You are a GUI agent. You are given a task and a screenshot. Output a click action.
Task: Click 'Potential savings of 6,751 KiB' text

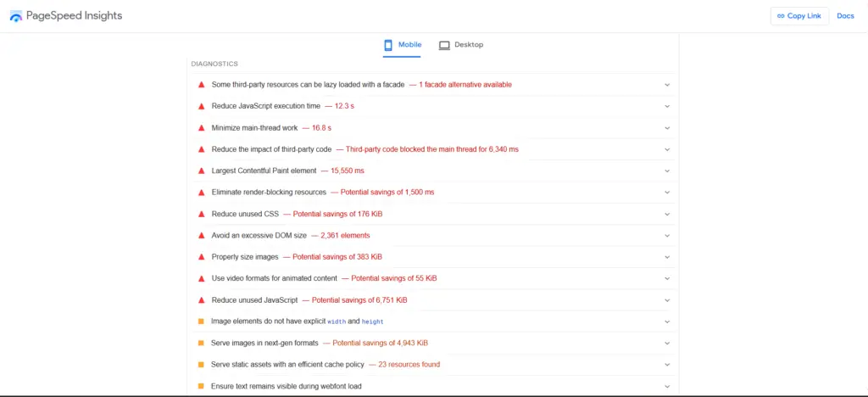click(x=359, y=300)
